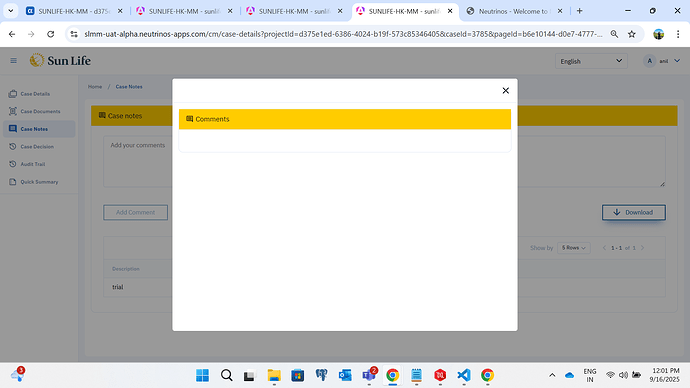The width and height of the screenshot is (690, 388).
Task: Close the Comments dialog with the X
Action: click(x=505, y=91)
